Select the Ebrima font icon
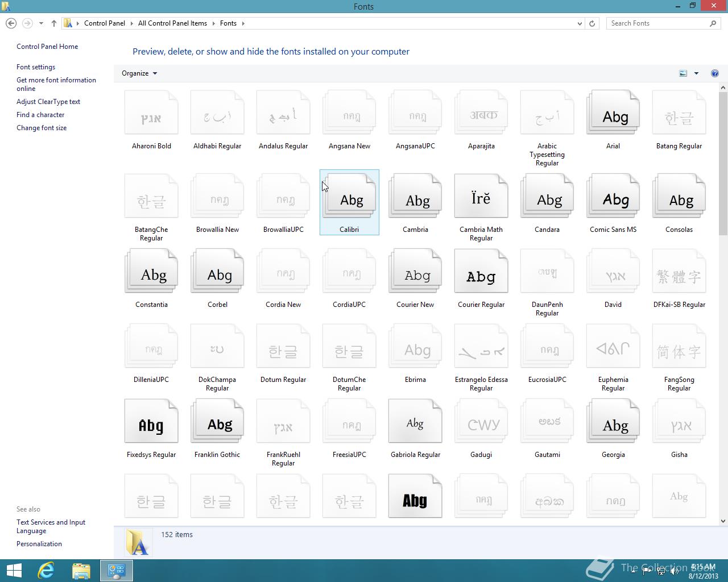 (x=415, y=346)
